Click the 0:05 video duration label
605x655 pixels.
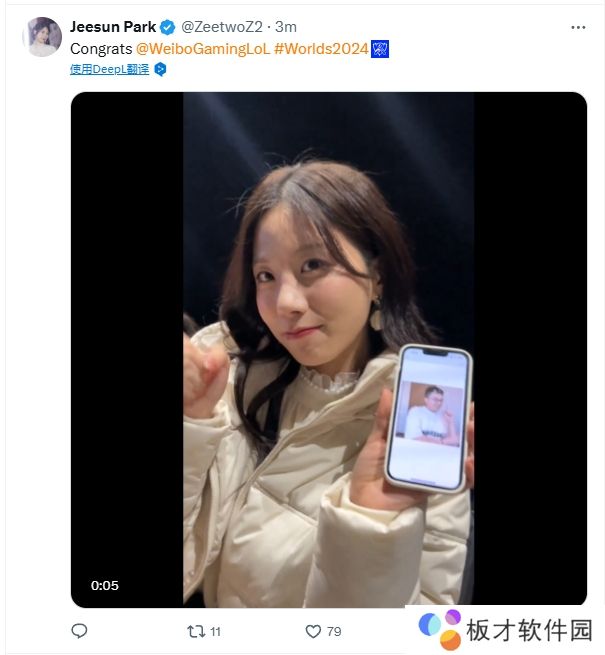tap(105, 585)
